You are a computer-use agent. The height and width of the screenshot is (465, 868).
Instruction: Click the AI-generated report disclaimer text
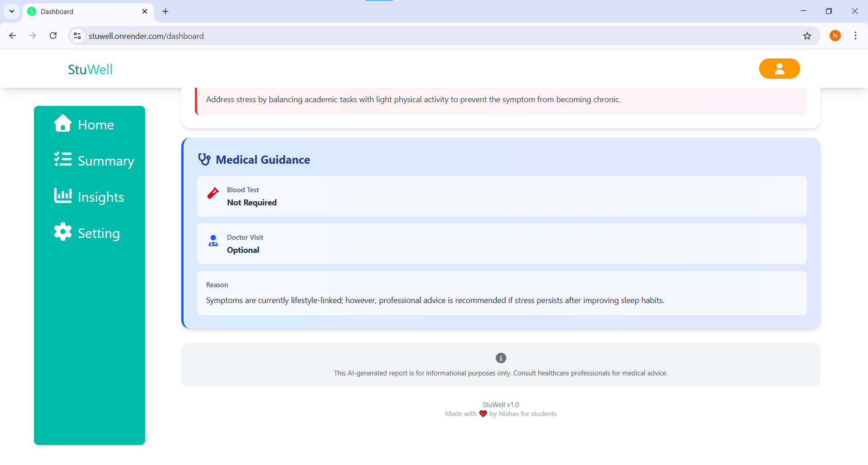click(501, 373)
